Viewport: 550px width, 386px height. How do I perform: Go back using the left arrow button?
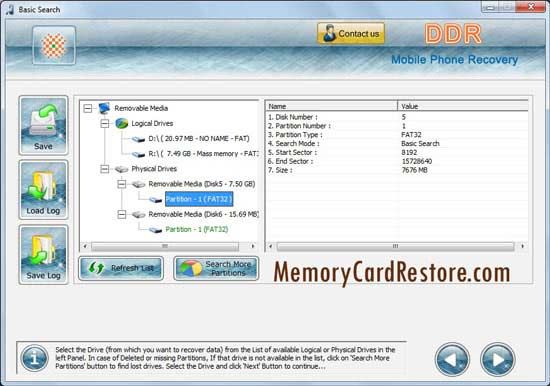click(x=452, y=359)
